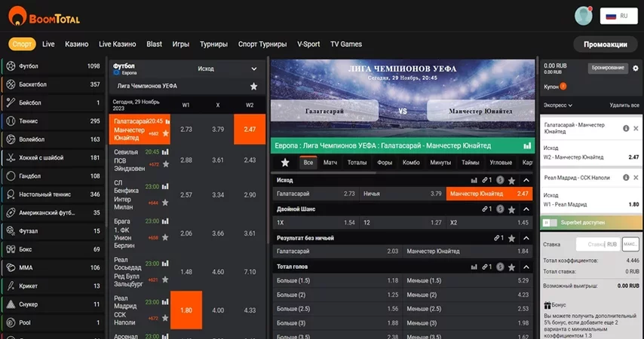Screen dimensions: 644x339
Task: Go to the Blast menu item
Action: click(154, 44)
